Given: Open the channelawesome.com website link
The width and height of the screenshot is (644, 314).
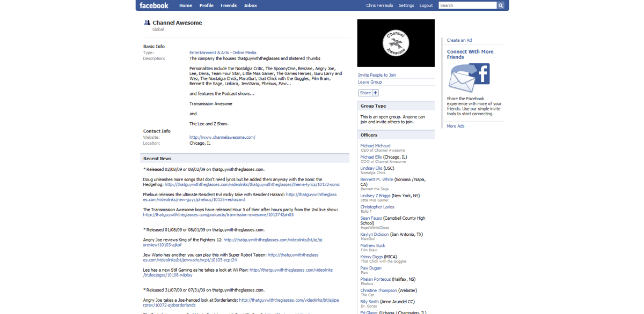Looking at the screenshot, I should (222, 137).
